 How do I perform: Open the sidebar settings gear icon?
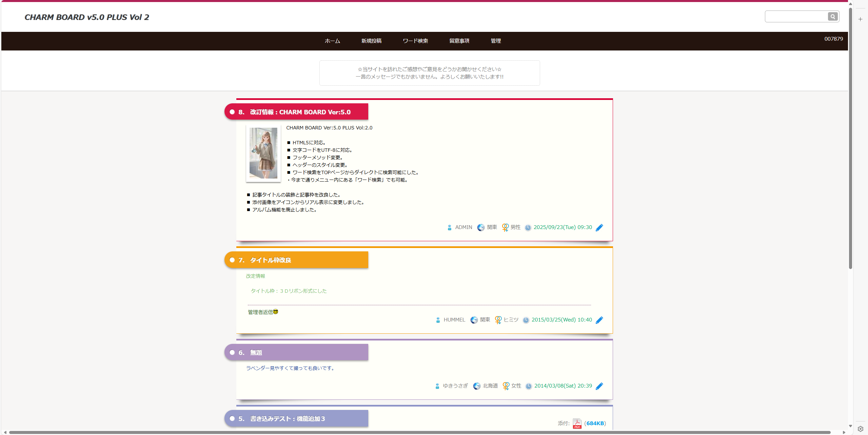click(x=860, y=429)
